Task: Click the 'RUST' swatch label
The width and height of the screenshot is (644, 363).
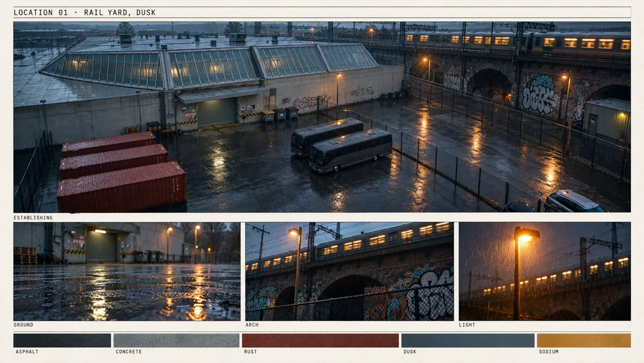Action: (x=250, y=352)
